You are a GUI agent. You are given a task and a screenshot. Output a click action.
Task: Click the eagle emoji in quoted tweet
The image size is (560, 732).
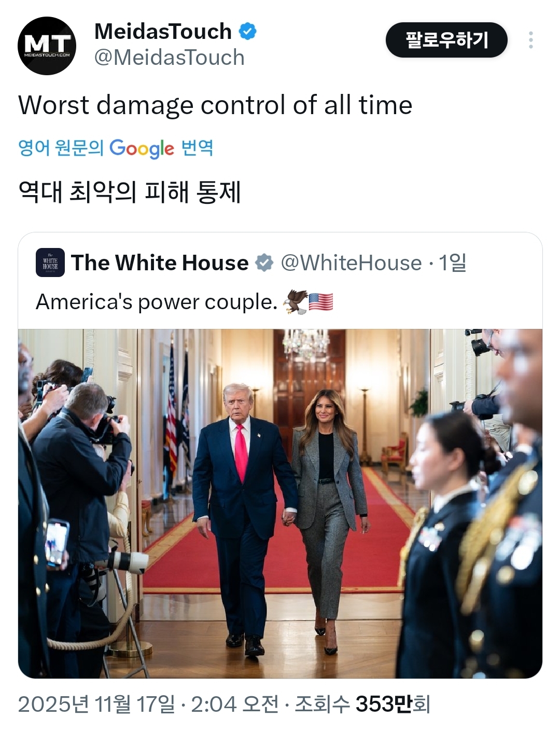(x=295, y=302)
